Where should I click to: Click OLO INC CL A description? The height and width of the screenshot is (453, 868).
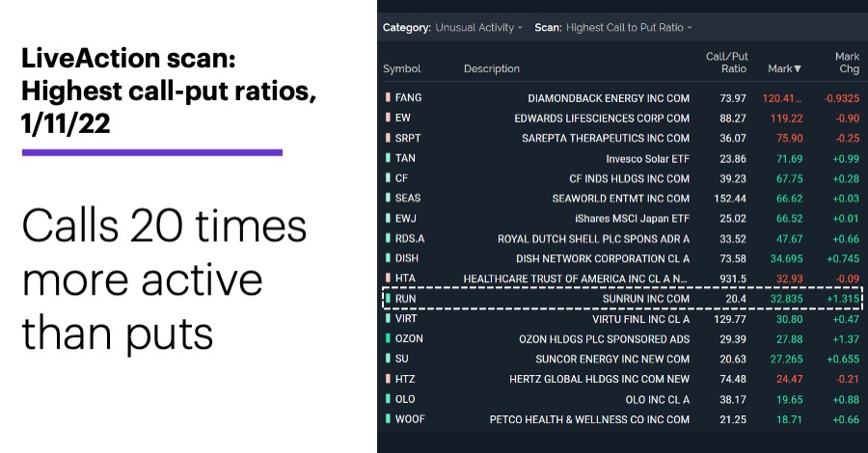click(x=658, y=399)
